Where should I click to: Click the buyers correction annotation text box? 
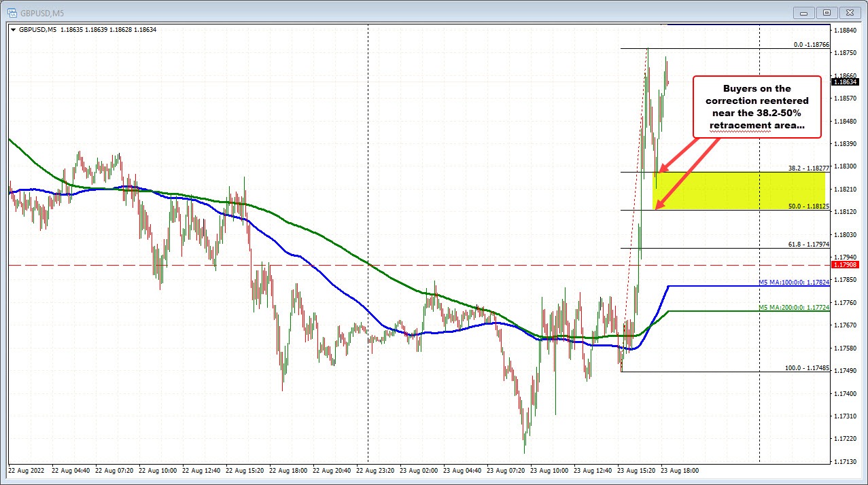[757, 107]
